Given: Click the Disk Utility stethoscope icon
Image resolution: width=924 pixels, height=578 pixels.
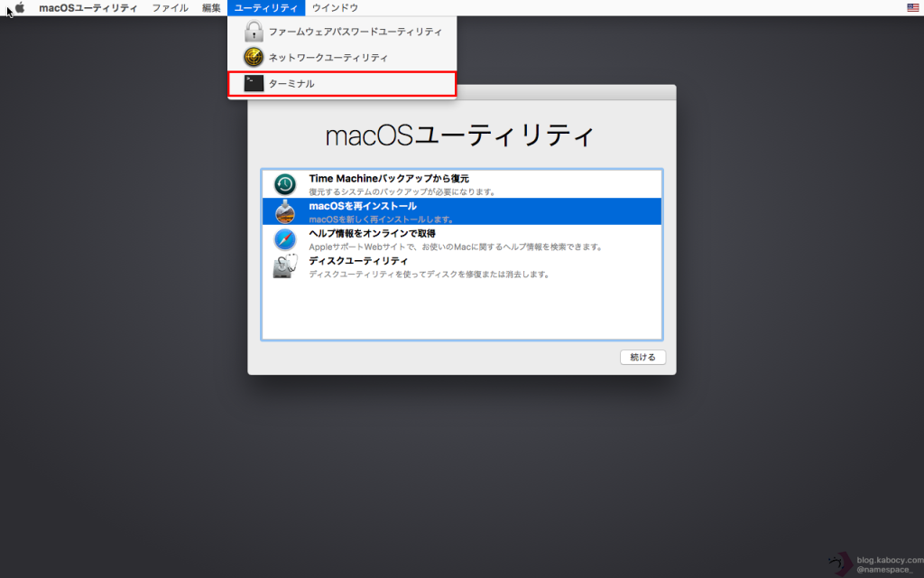Looking at the screenshot, I should pyautogui.click(x=285, y=267).
